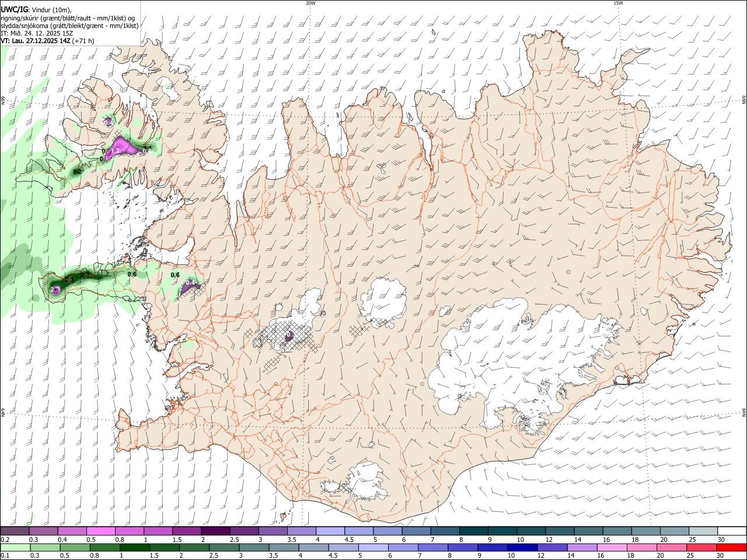Image resolution: width=747 pixels, height=560 pixels.
Task: Pick the pale green 0.1 rain legend swatch
Action: 15,548
